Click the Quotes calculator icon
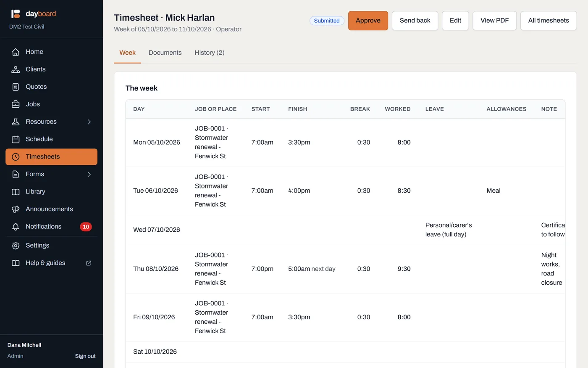Image resolution: width=588 pixels, height=368 pixels. pyautogui.click(x=16, y=87)
